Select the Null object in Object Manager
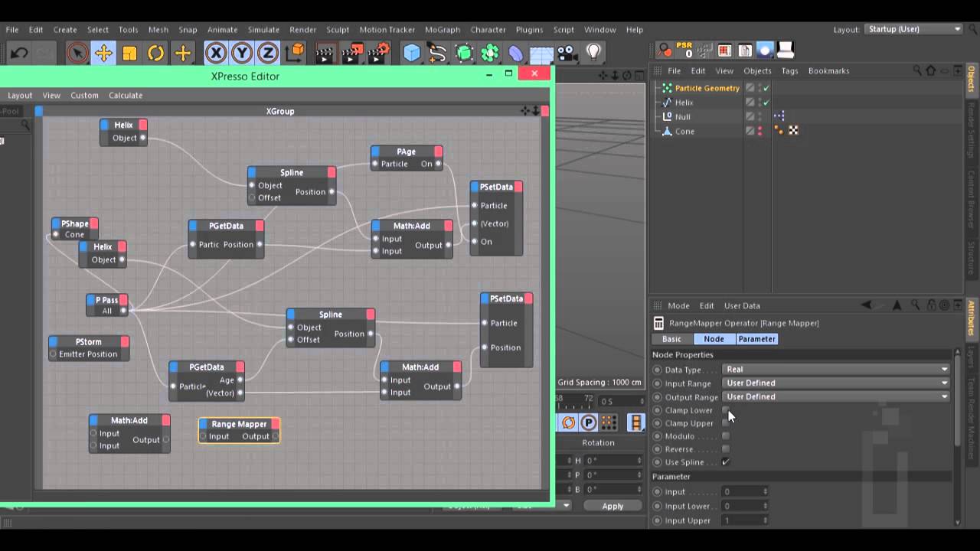980x551 pixels. tap(682, 117)
